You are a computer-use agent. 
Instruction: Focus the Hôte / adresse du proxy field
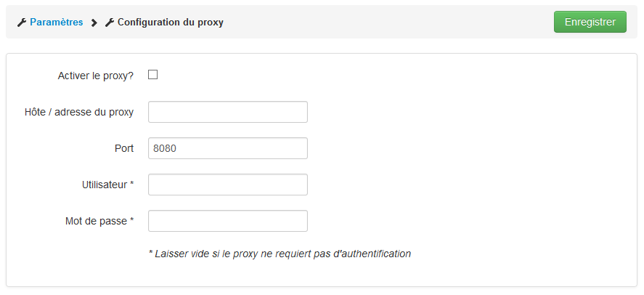pos(228,112)
